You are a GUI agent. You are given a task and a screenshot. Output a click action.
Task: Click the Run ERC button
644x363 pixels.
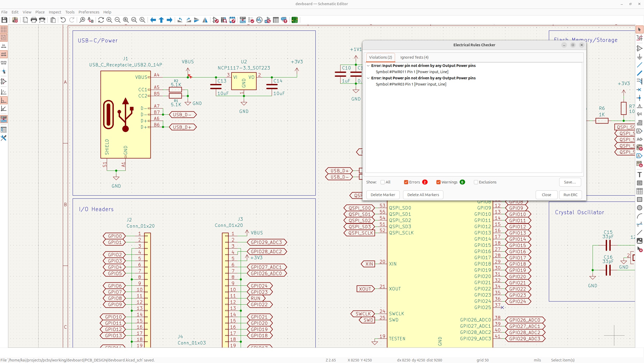[570, 195]
